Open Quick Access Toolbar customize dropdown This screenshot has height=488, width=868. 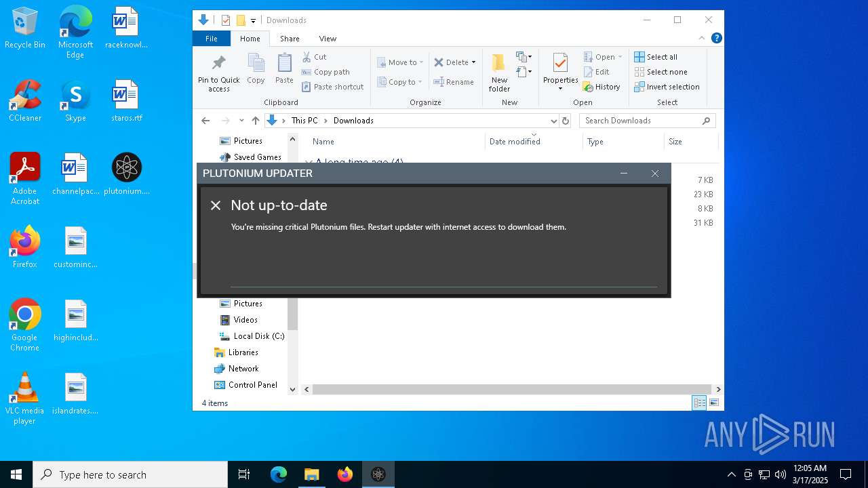point(253,21)
